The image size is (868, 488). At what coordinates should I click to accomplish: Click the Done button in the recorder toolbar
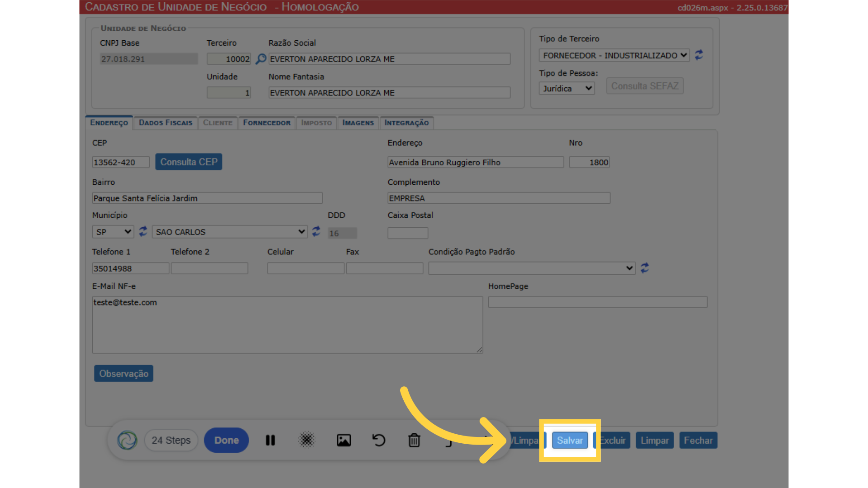click(x=226, y=440)
